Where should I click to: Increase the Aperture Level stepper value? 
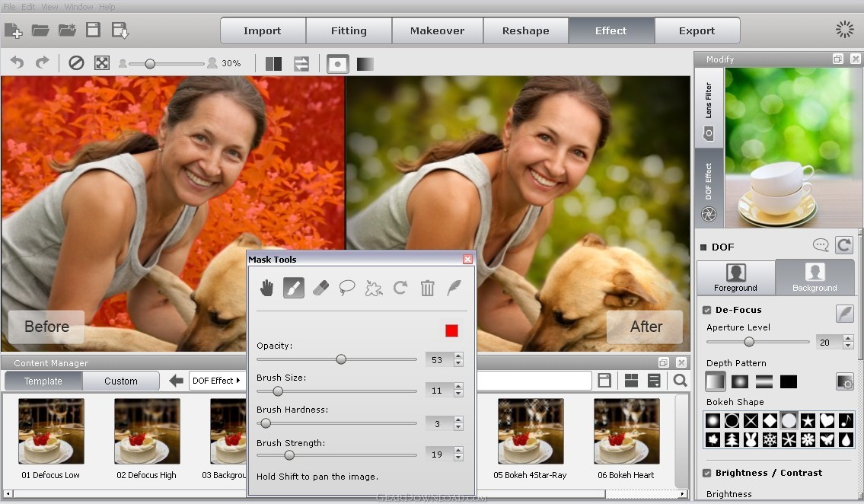point(848,339)
